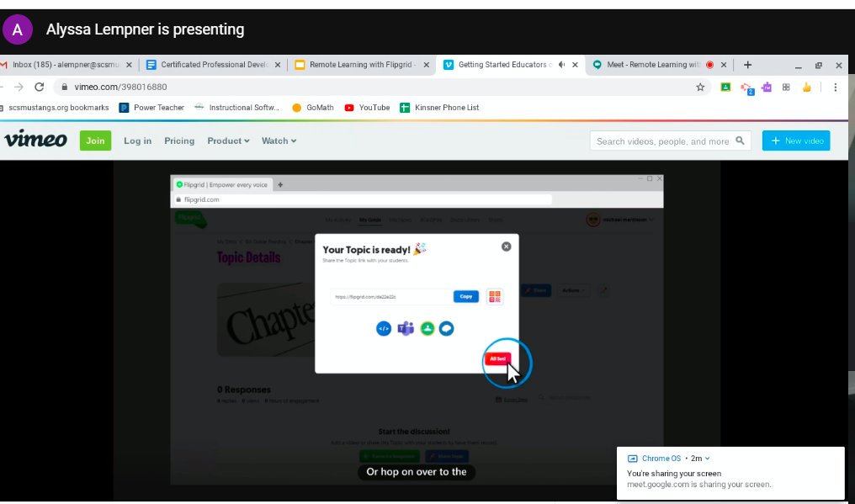Click the Chapter topic thumbnail image
This screenshot has width=855, height=504.
266,320
